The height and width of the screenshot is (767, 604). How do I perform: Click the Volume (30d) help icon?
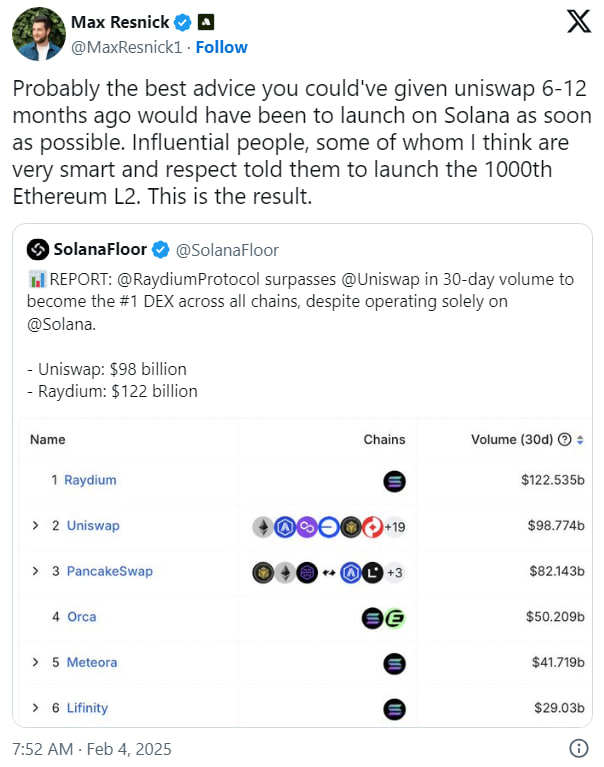point(564,439)
